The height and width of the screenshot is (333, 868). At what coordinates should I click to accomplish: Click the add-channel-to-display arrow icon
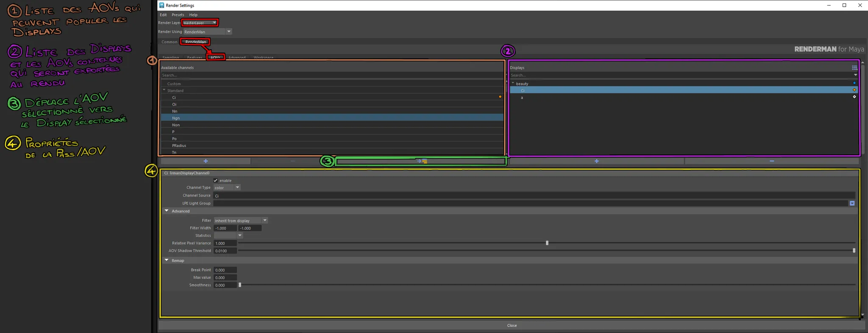tap(422, 161)
